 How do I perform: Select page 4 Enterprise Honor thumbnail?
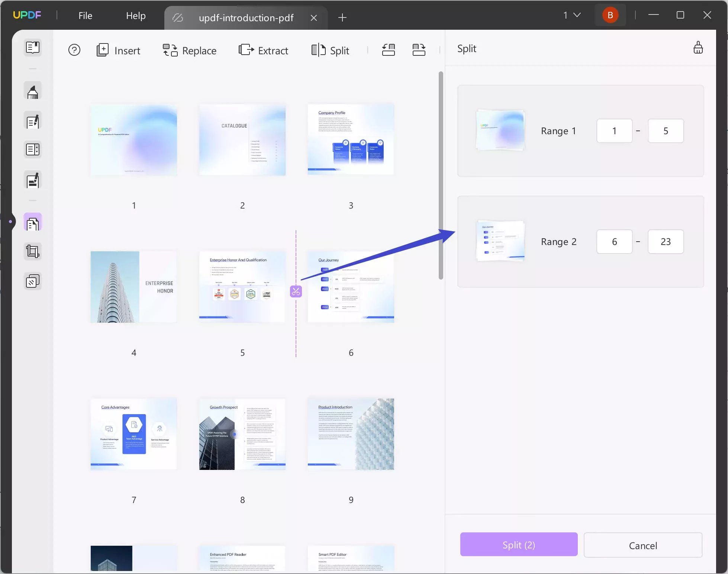[x=134, y=287]
